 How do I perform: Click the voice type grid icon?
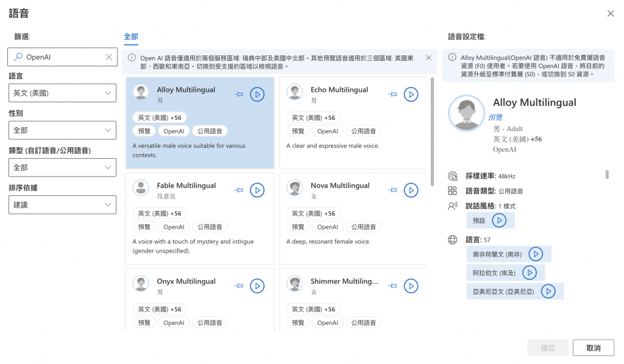(x=453, y=191)
